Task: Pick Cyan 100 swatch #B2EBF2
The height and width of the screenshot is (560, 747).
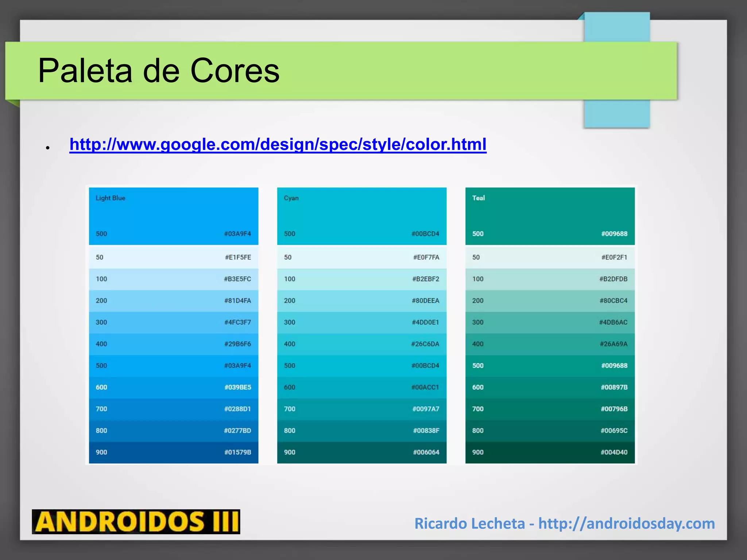Action: pos(362,279)
